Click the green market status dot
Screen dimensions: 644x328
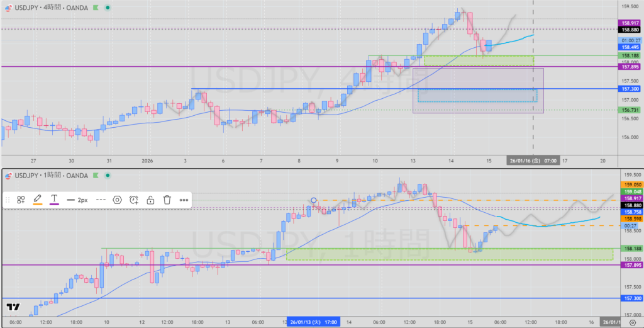coord(108,8)
